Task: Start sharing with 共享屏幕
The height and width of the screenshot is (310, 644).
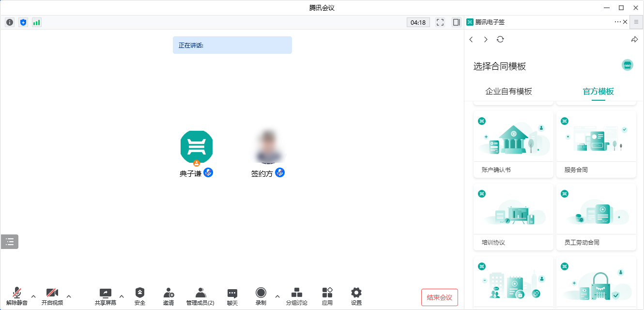Action: click(106, 296)
